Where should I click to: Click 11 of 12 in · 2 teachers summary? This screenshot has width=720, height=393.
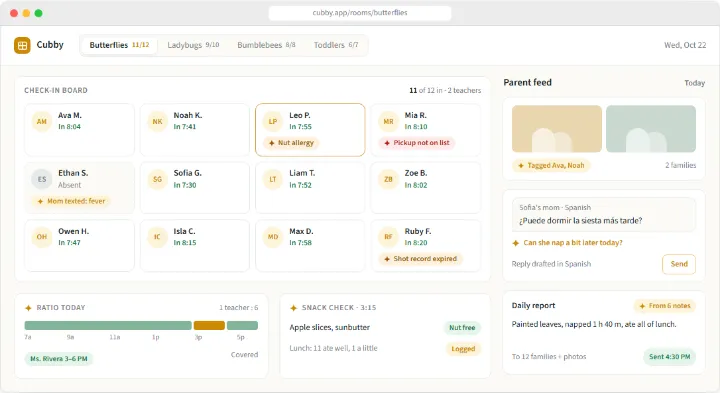coord(445,90)
